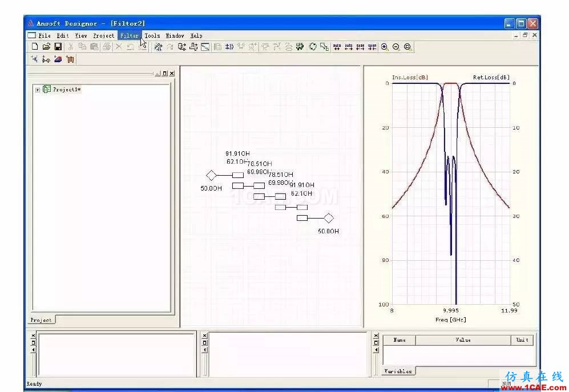Click the first 'span' arrows icon
The height and width of the screenshot is (392, 569).
pyautogui.click(x=360, y=47)
